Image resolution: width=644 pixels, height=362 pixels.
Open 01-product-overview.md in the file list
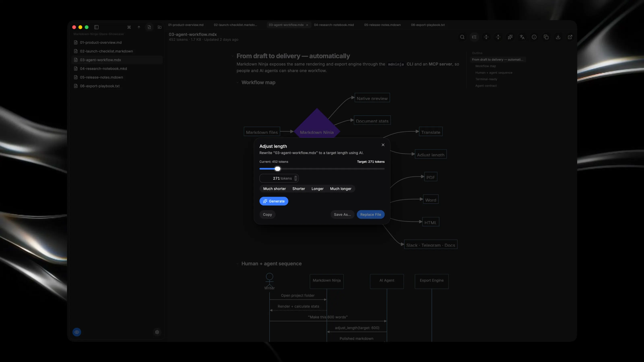pos(117,42)
